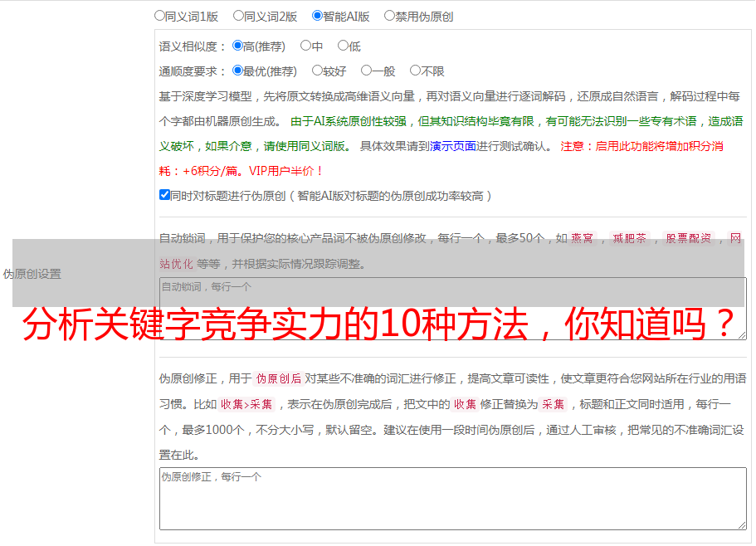Select the 同义词2版 radio option
Image resolution: width=756 pixels, height=546 pixels.
pyautogui.click(x=238, y=16)
